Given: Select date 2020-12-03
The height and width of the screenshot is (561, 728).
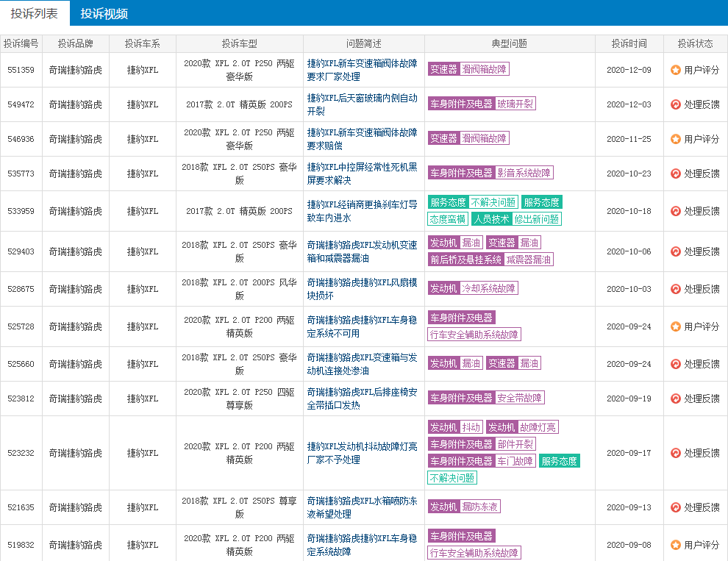Looking at the screenshot, I should click(629, 104).
